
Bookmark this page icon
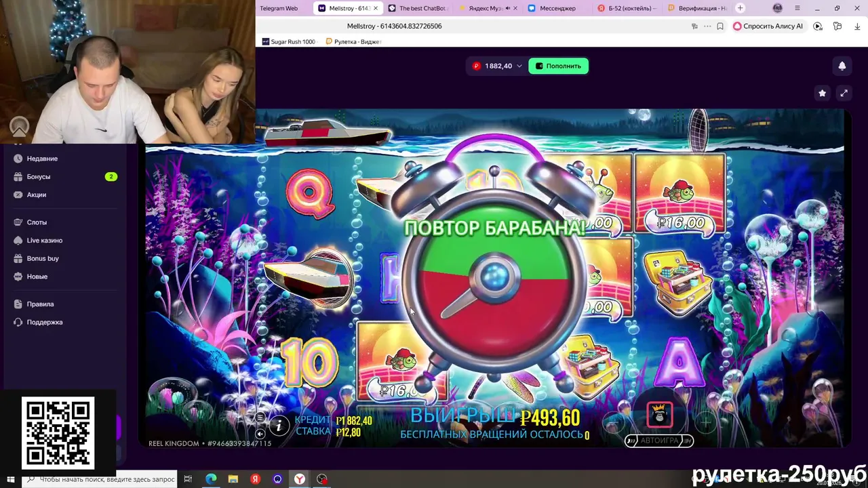[720, 26]
